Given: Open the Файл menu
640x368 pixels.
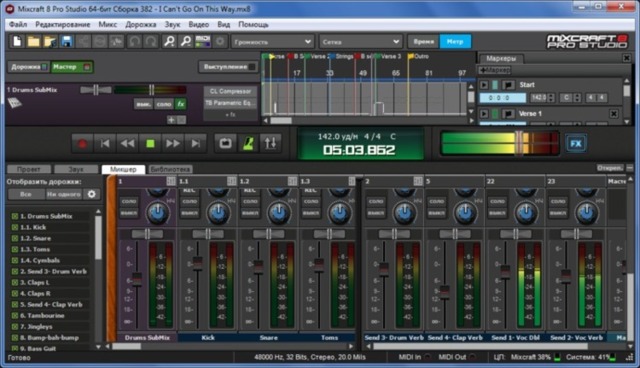Looking at the screenshot, I should [x=18, y=24].
